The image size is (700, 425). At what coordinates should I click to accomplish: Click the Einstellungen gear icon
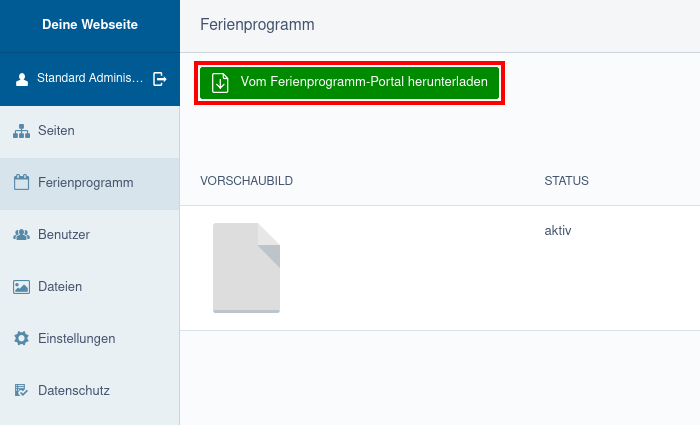click(21, 338)
